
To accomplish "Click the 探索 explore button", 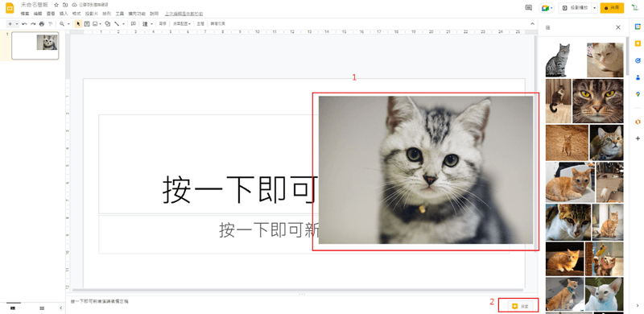I will (x=521, y=306).
